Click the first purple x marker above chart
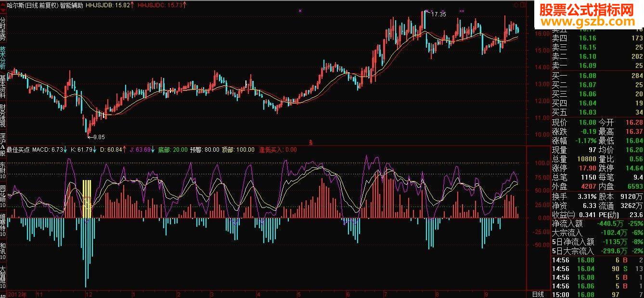This screenshot has width=644, height=298. point(300,11)
